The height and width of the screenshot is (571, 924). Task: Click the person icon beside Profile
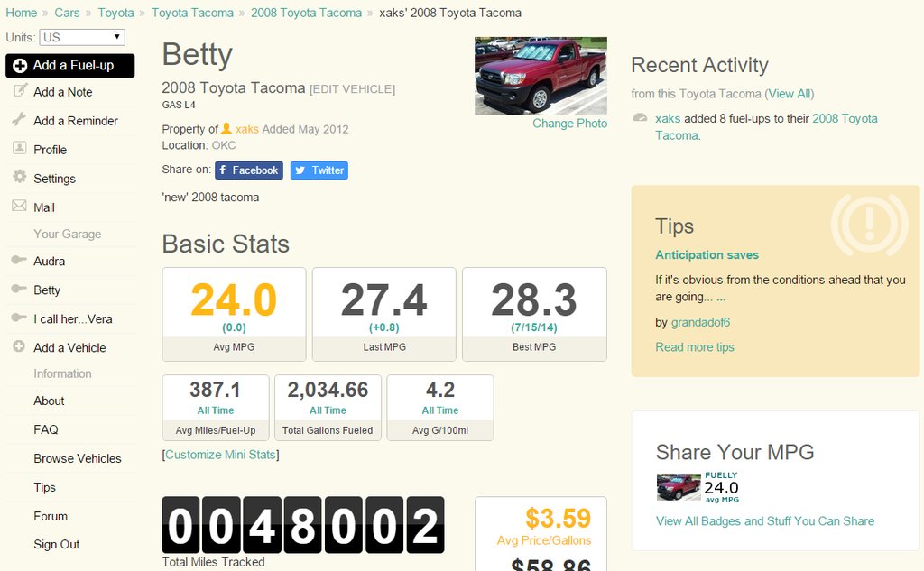[x=20, y=148]
